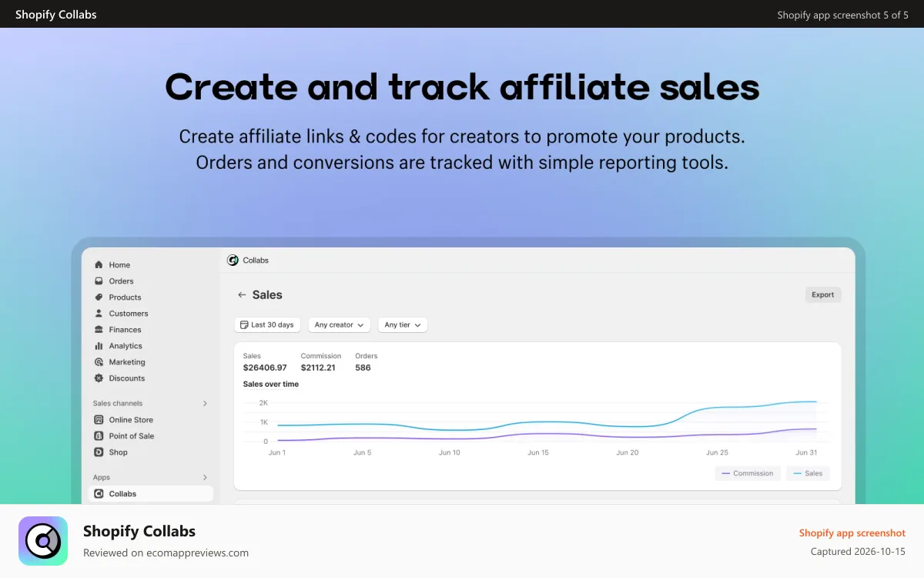Image resolution: width=924 pixels, height=578 pixels.
Task: Click the Home house icon in sidebar
Action: pyautogui.click(x=99, y=265)
